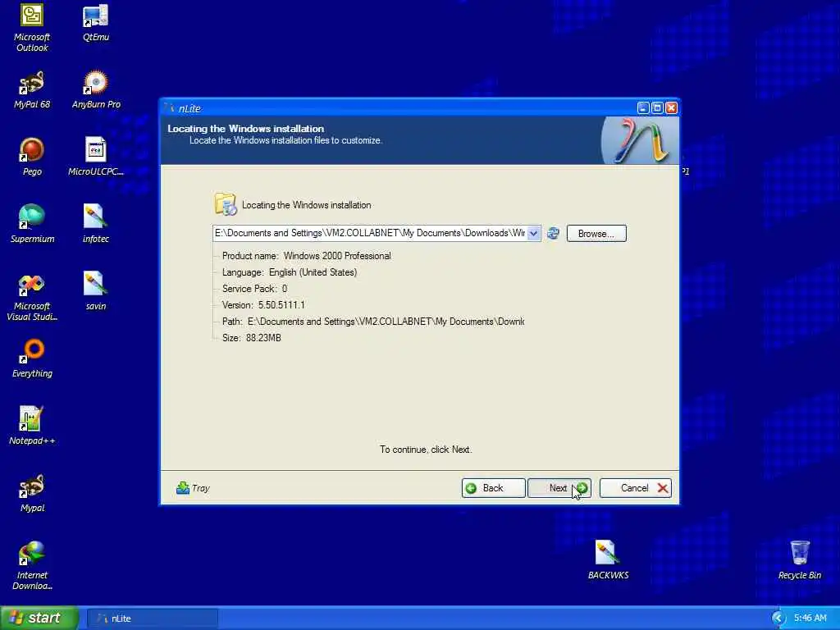Click the Version: 5.50.5111.1 row

(x=263, y=305)
